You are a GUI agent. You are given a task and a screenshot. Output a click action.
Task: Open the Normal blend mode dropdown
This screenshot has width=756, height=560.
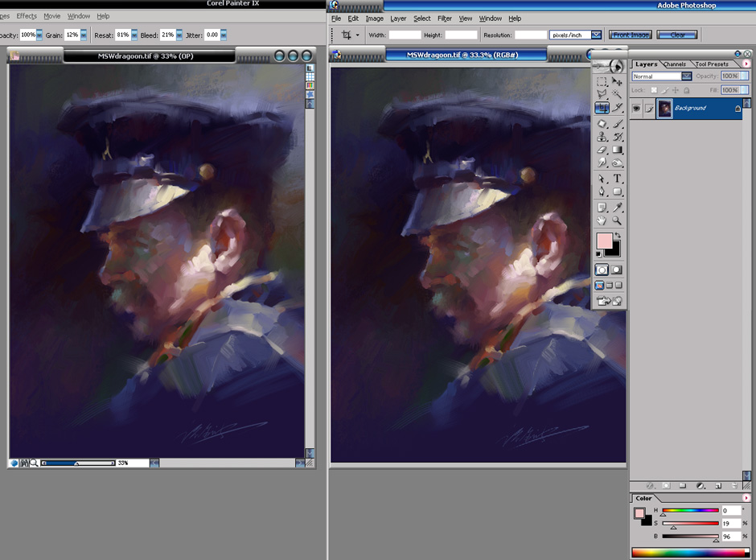687,76
